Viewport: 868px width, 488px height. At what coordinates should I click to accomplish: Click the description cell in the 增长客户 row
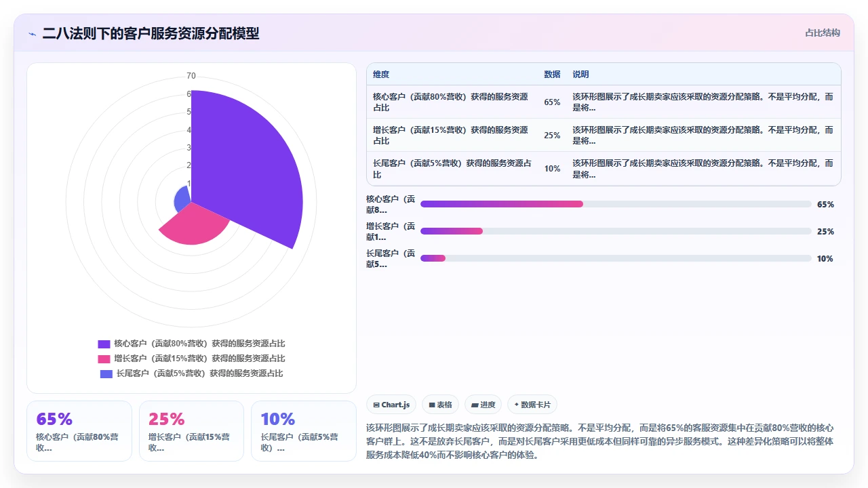click(x=703, y=136)
